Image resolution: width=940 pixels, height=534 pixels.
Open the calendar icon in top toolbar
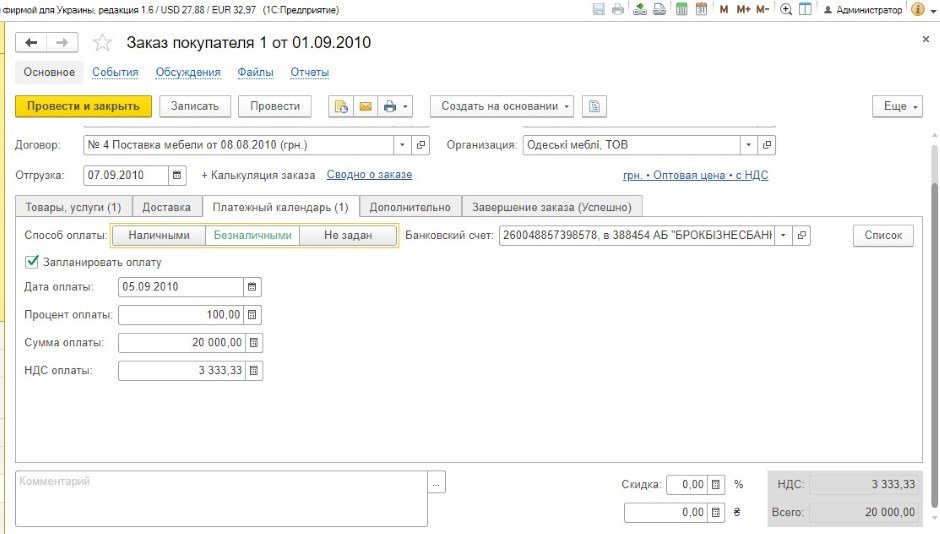(x=701, y=9)
